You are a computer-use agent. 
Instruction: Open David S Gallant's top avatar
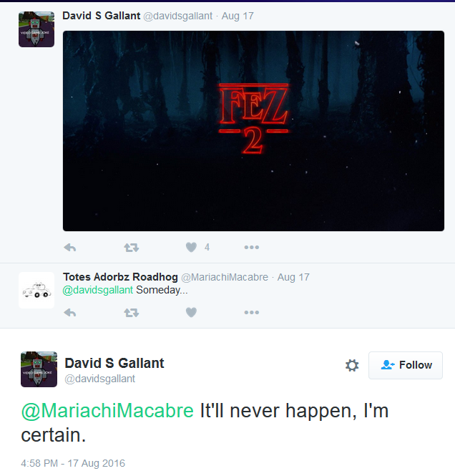pos(36,29)
